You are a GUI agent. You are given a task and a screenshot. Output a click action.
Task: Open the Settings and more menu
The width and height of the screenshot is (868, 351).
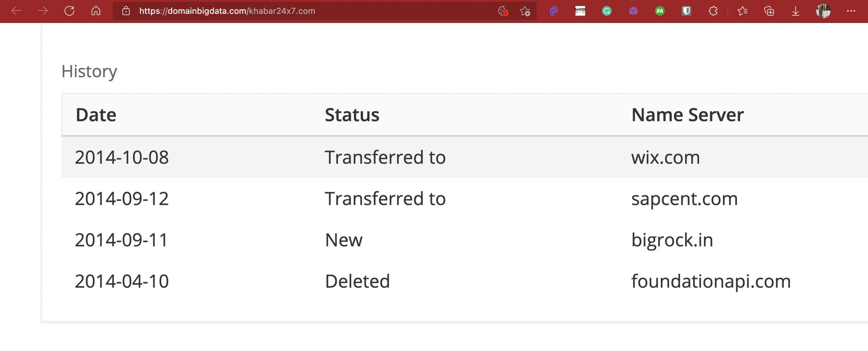point(851,11)
